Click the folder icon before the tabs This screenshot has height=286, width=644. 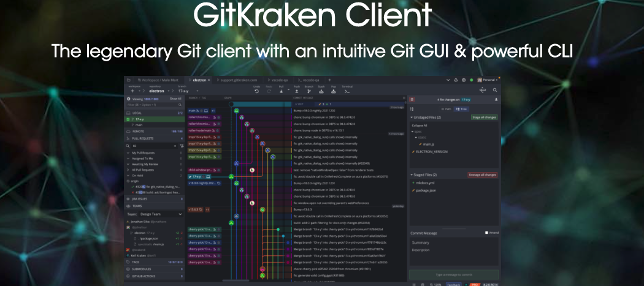pyautogui.click(x=129, y=80)
